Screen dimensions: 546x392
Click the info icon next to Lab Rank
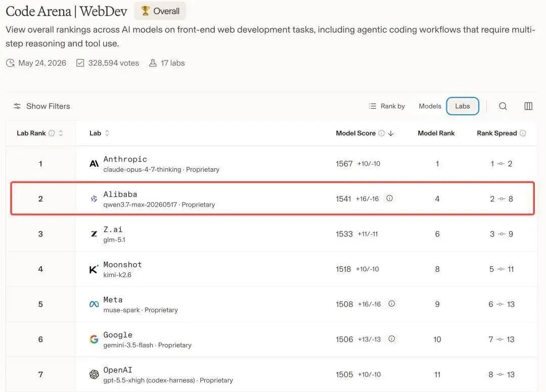[52, 133]
